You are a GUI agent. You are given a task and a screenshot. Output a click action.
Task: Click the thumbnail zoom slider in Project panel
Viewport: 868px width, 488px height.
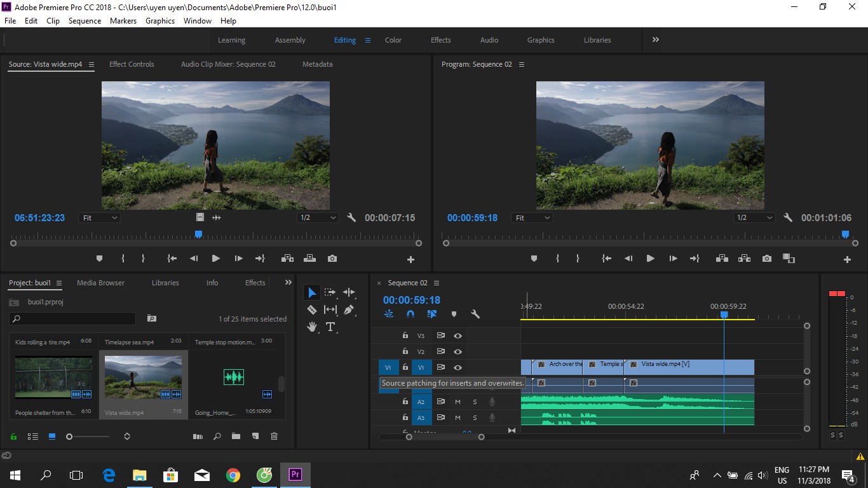(x=89, y=437)
